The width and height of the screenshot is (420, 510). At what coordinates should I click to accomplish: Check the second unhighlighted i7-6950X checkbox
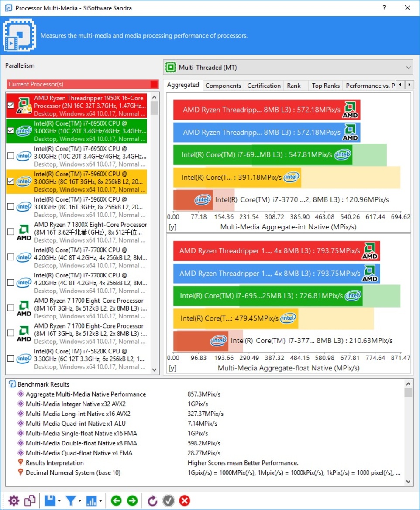11,156
